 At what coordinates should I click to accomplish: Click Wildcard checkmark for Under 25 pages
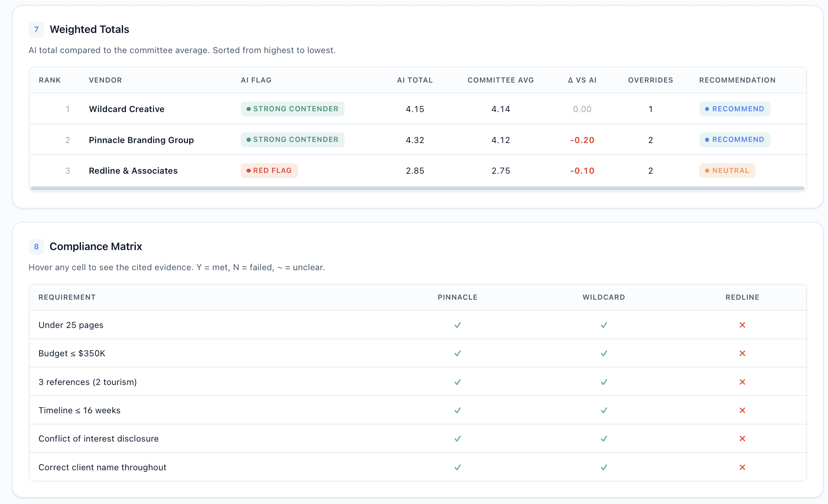pyautogui.click(x=604, y=325)
